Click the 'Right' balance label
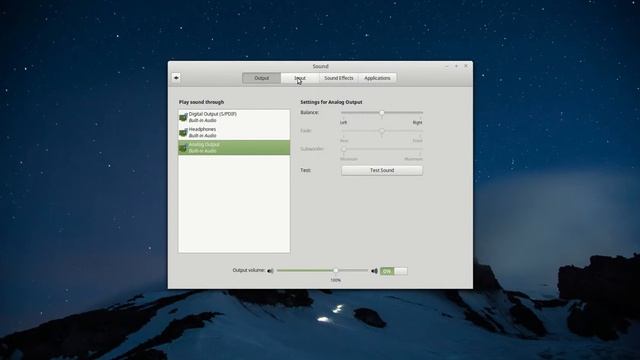Image resolution: width=640 pixels, height=360 pixels. (418, 122)
